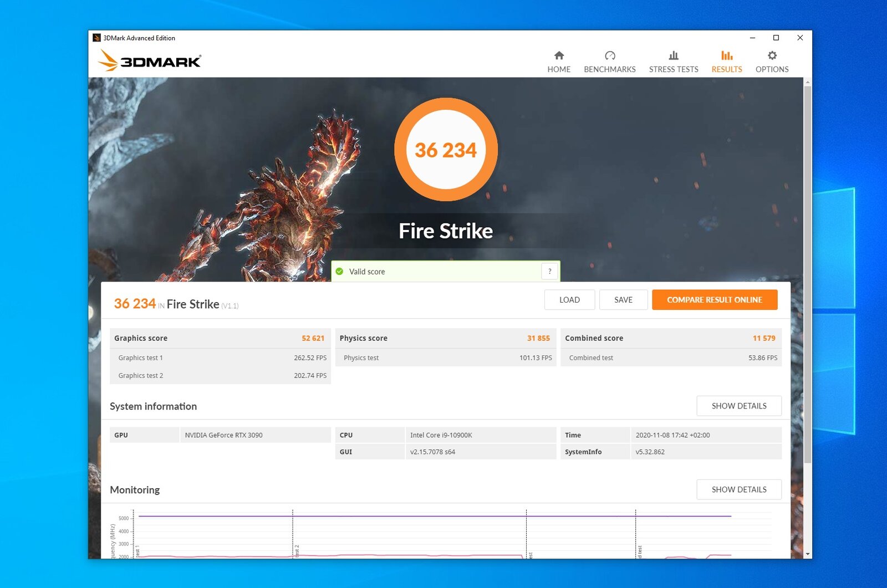Click the vertical scrollbar thumb
Screen dimensions: 887x588
point(808,274)
